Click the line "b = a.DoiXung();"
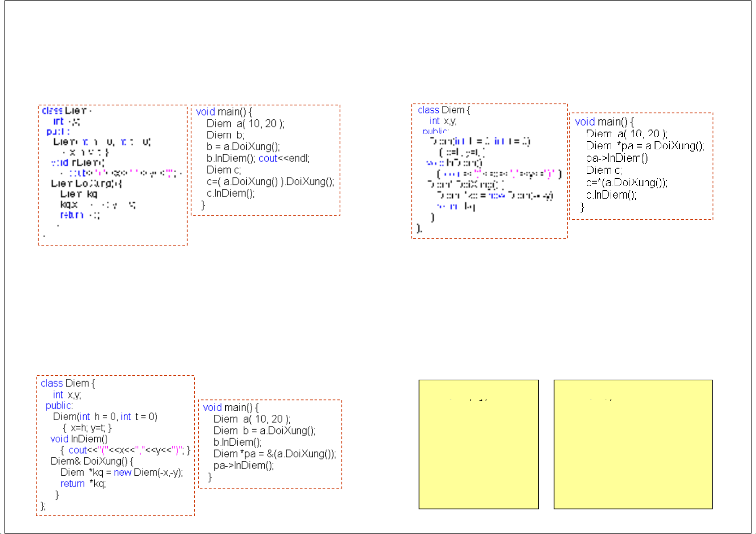Screen dimensions: 756x534 coord(243,147)
